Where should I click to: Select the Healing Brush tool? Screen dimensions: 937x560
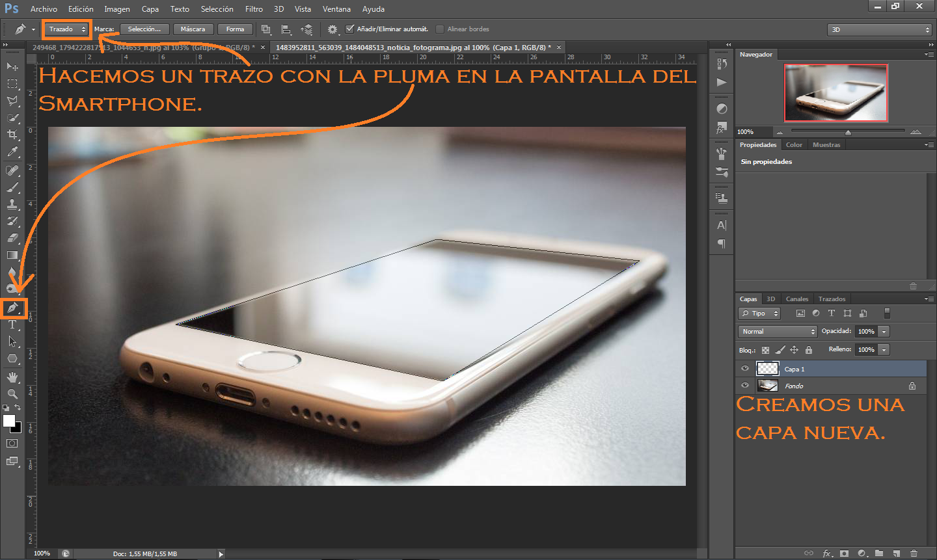[x=12, y=170]
